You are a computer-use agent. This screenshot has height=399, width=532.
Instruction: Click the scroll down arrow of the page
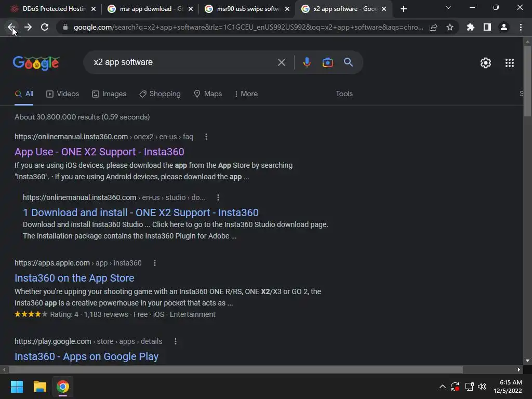(x=527, y=361)
